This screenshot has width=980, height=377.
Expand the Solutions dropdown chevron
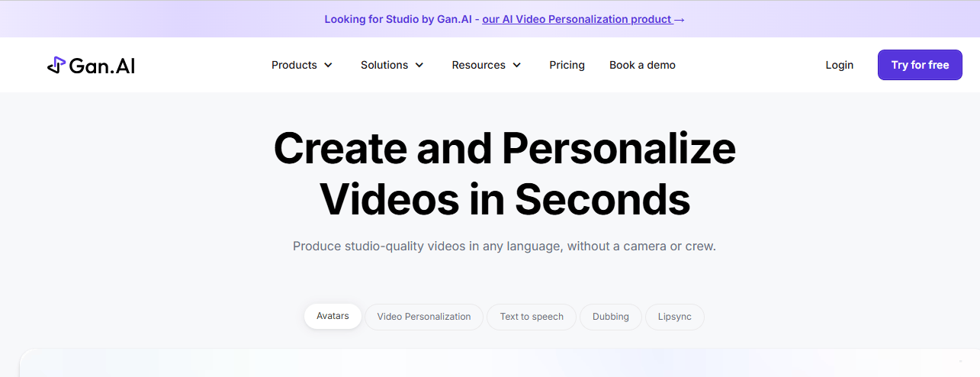point(419,66)
